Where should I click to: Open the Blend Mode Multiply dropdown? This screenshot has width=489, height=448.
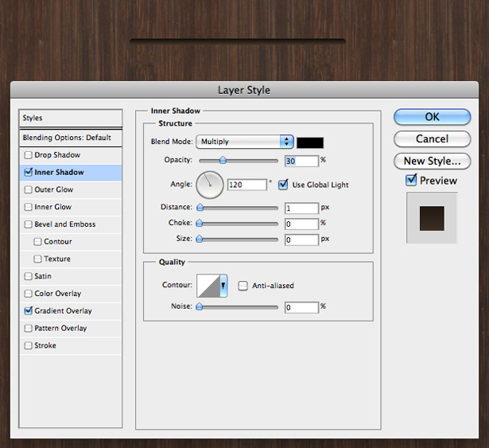245,142
